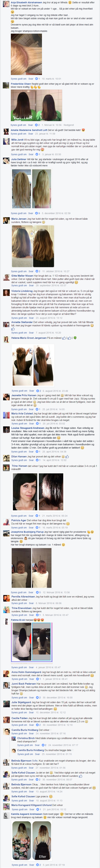Image resolution: width=100 pixels, height=868 pixels.
Task: Reply to Victoria Lindskrog's comment via Svar
Action: (x=31, y=318)
